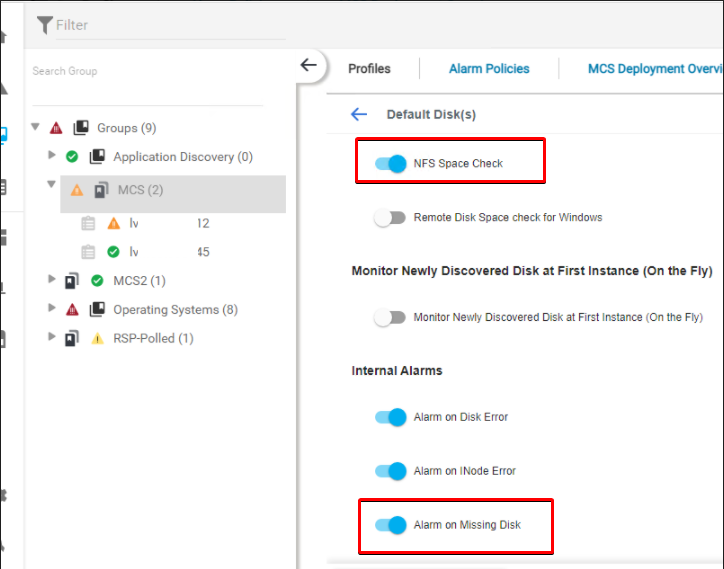Click the orange warning icon beside MCS (2)
Screen dimensions: 724x569
click(x=77, y=190)
